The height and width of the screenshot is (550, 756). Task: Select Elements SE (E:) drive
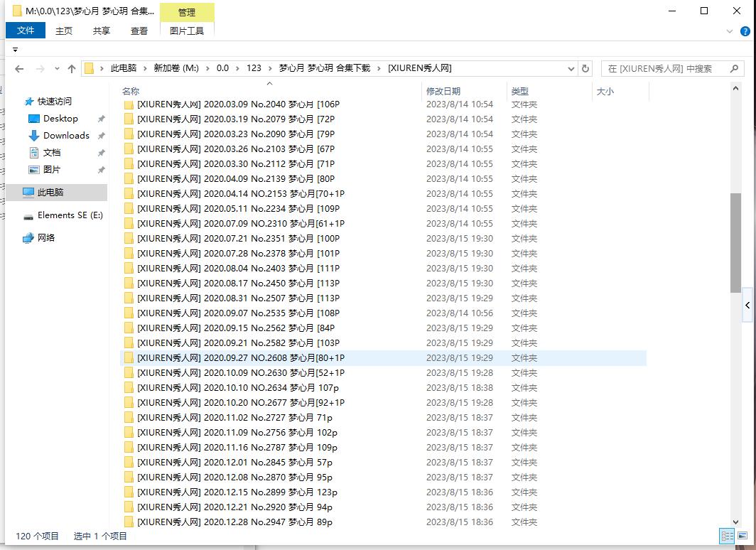tap(70, 215)
